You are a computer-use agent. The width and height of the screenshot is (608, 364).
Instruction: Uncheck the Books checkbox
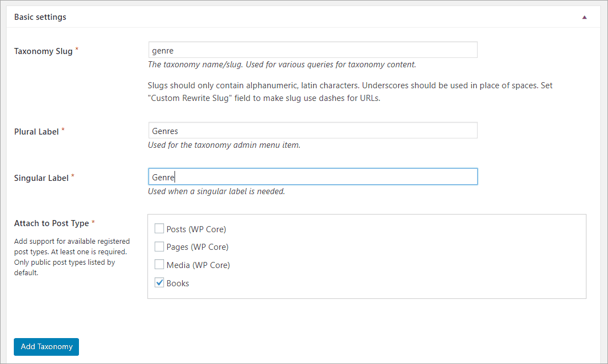159,282
